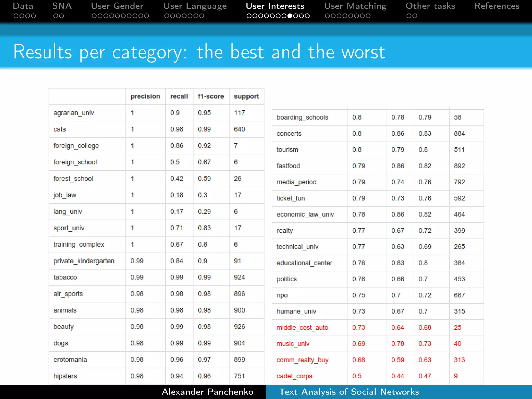The image size is (532, 399).
Task: Click the first dot under User Language
Action: pyautogui.click(x=167, y=16)
